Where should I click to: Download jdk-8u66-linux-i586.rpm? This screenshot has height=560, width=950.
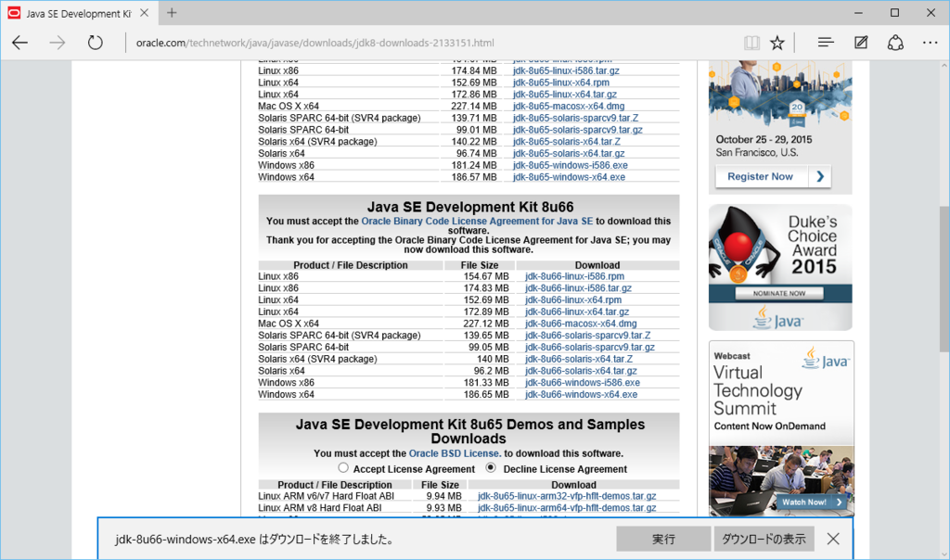point(574,276)
